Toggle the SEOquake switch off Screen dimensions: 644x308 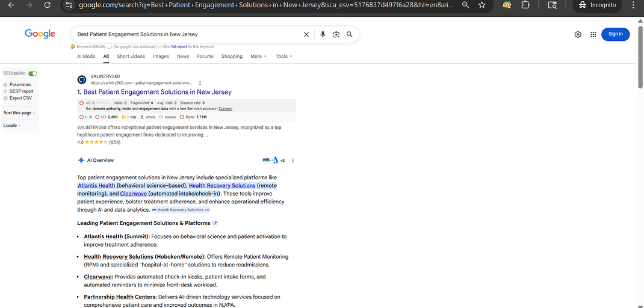click(33, 73)
